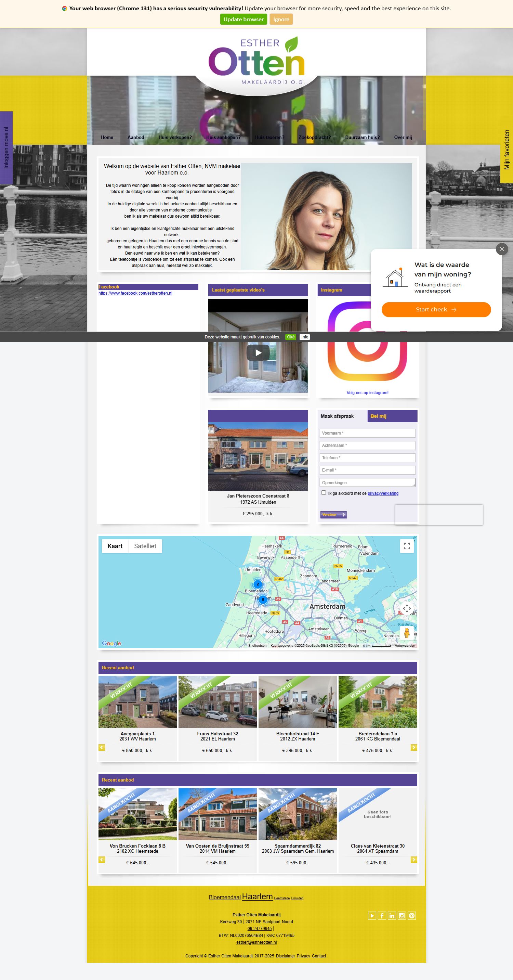The width and height of the screenshot is (513, 980).
Task: Open the Aanbod menu item
Action: (x=136, y=137)
